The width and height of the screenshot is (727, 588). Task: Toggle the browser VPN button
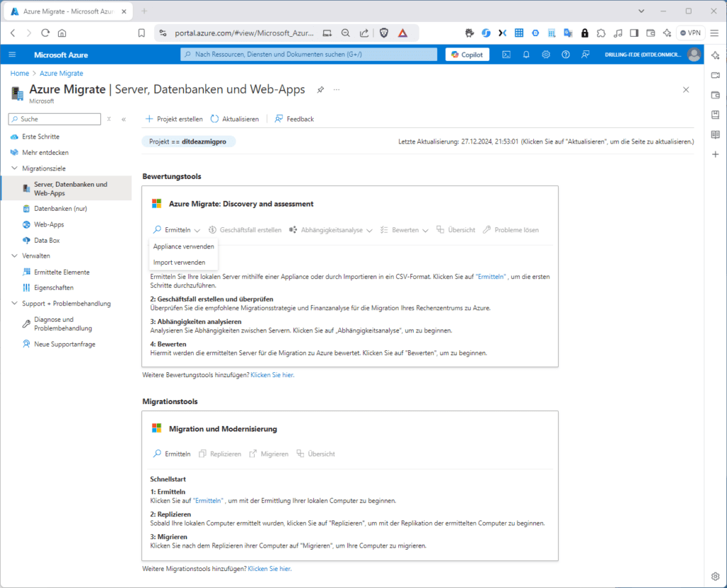690,33
